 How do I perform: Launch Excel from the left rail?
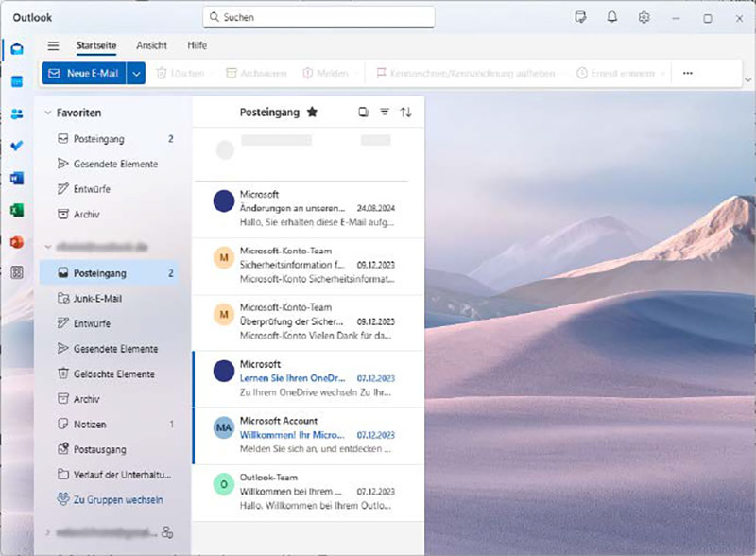click(x=17, y=210)
